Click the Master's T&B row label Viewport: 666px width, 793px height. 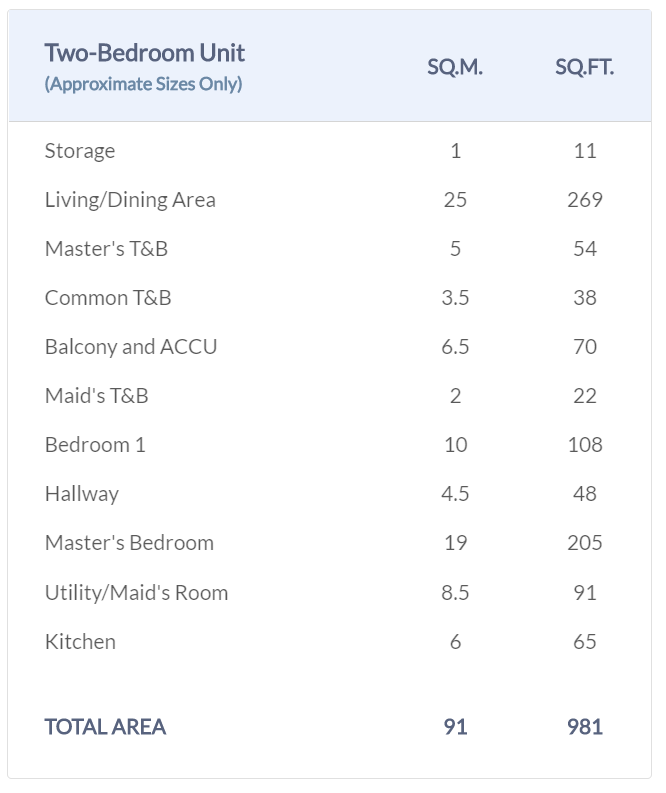106,249
